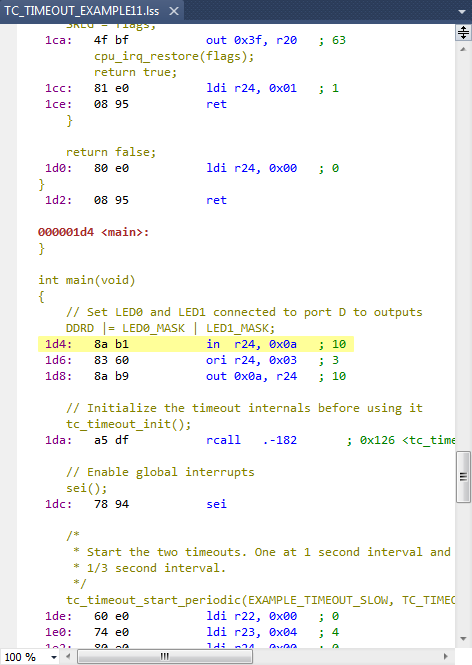Click the editor split-view handle icon
The height and width of the screenshot is (665, 472).
(463, 33)
